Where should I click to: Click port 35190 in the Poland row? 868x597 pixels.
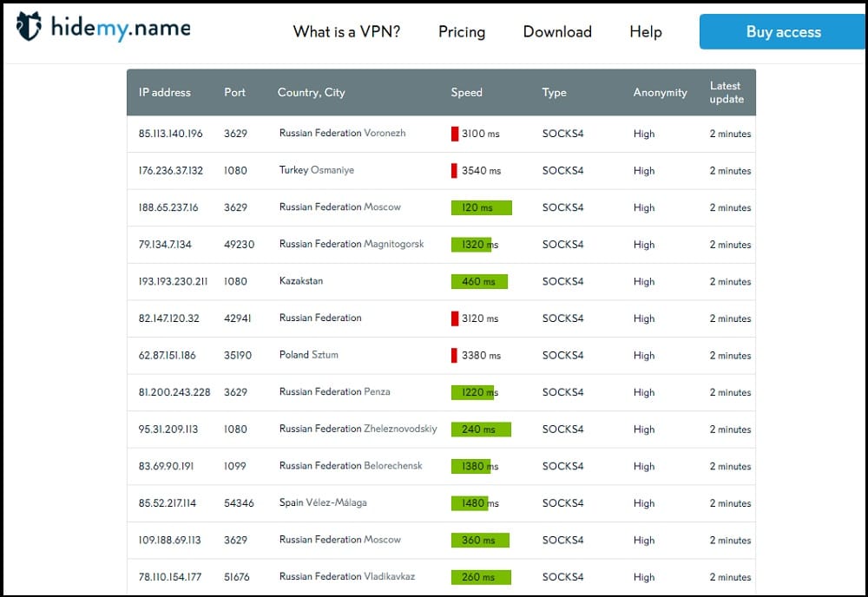238,355
